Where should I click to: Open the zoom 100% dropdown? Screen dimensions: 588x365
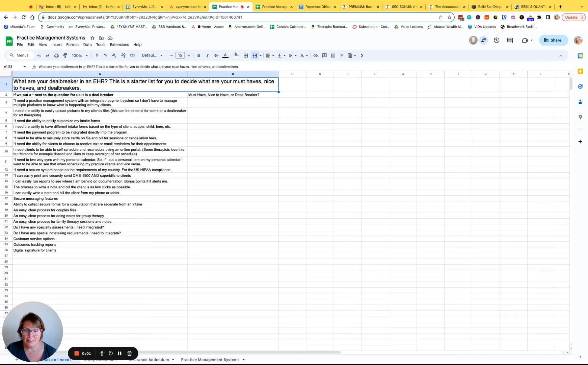coord(80,55)
